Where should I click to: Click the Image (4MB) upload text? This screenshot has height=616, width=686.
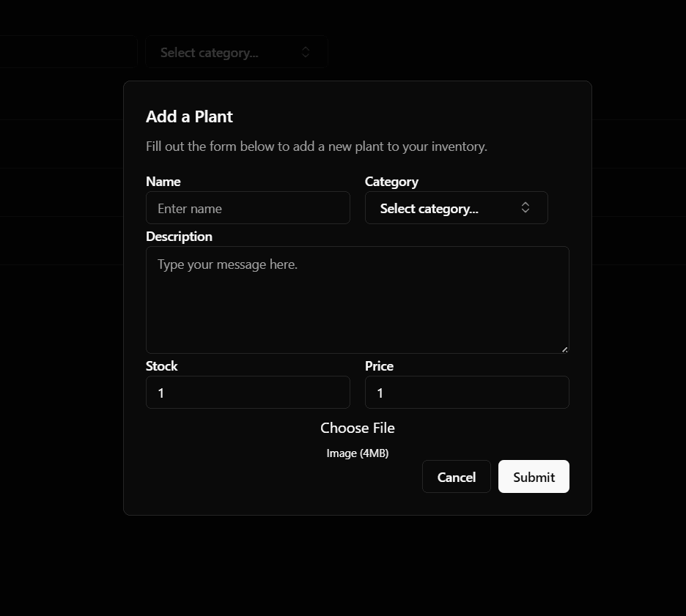(357, 453)
